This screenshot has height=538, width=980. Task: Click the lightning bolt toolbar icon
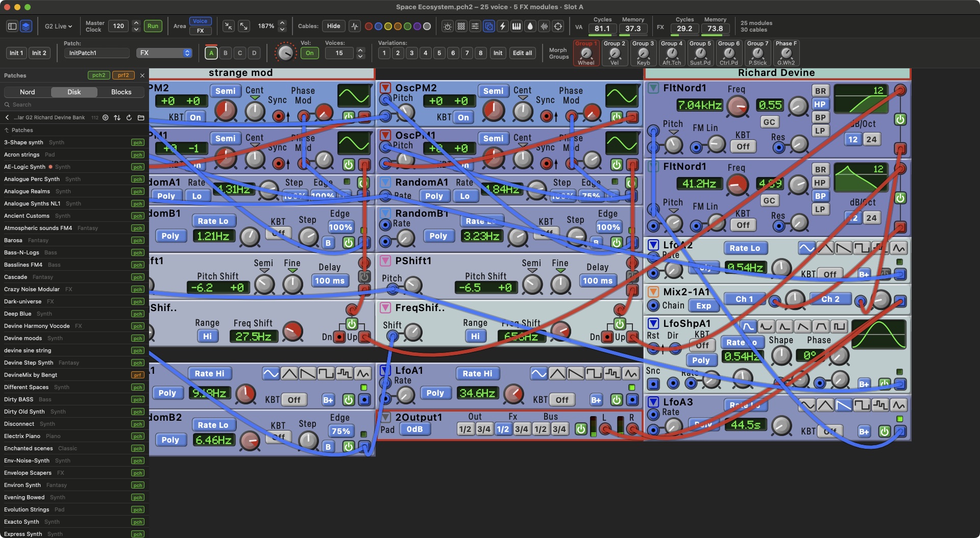503,26
